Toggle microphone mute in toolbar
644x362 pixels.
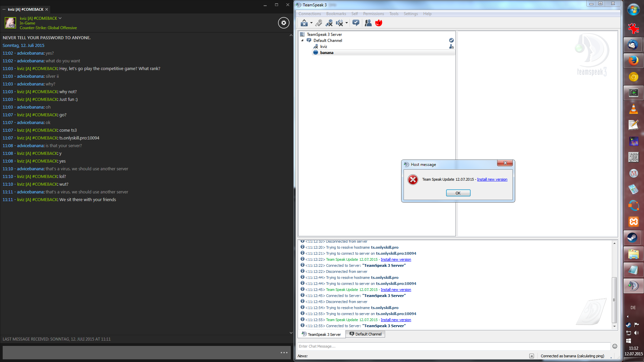(329, 23)
